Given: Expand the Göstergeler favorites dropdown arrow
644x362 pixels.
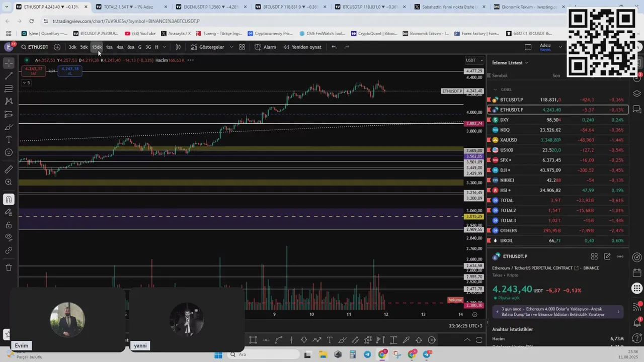Looking at the screenshot, I should coord(231,47).
